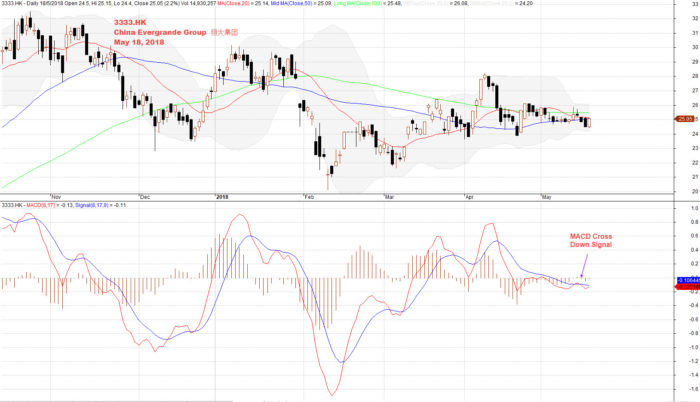Click the 28 price level on right axis
This screenshot has height=402, width=700.
coord(695,76)
